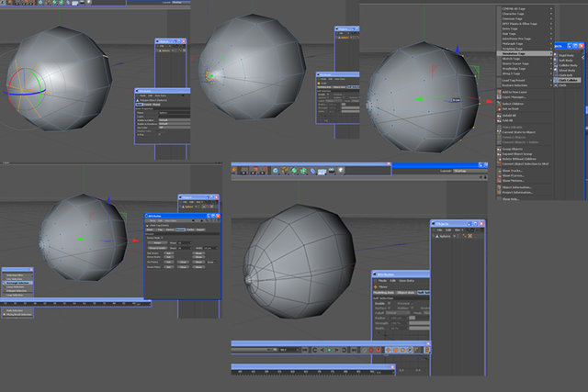The width and height of the screenshot is (588, 392).
Task: Click the light bulb icon in toolbar
Action: coord(341,171)
